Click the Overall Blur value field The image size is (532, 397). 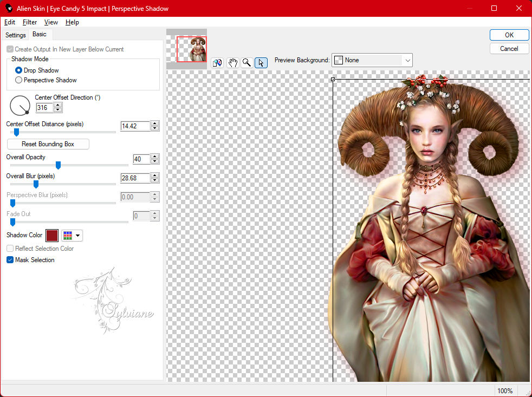[x=135, y=178]
